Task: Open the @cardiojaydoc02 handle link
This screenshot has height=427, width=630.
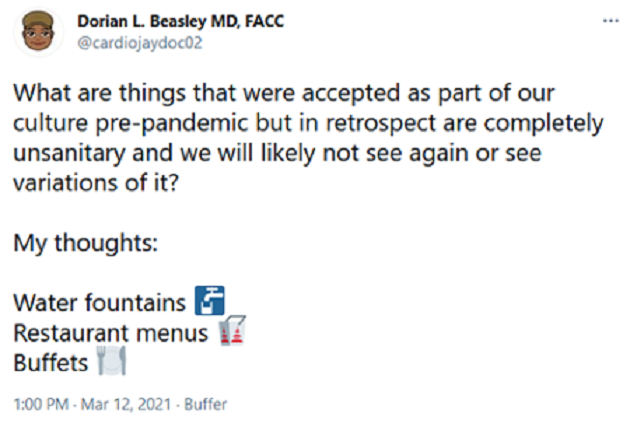Action: tap(132, 41)
